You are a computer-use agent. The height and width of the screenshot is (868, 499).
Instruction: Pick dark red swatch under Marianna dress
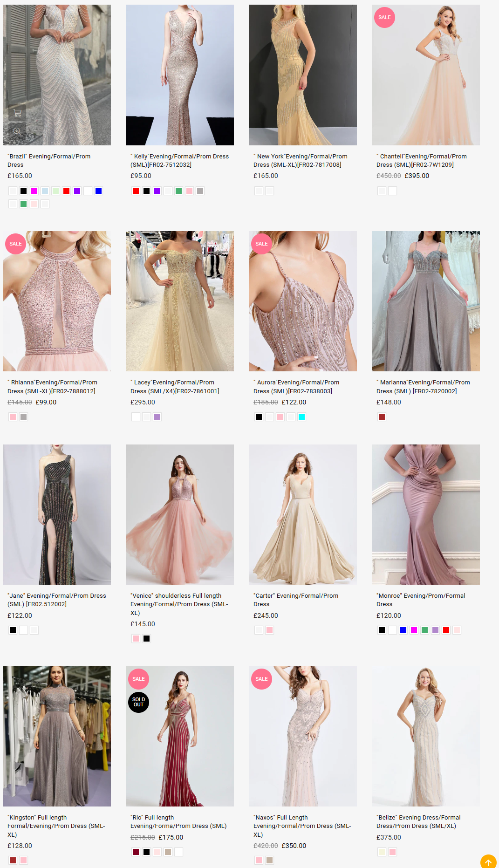click(x=382, y=417)
